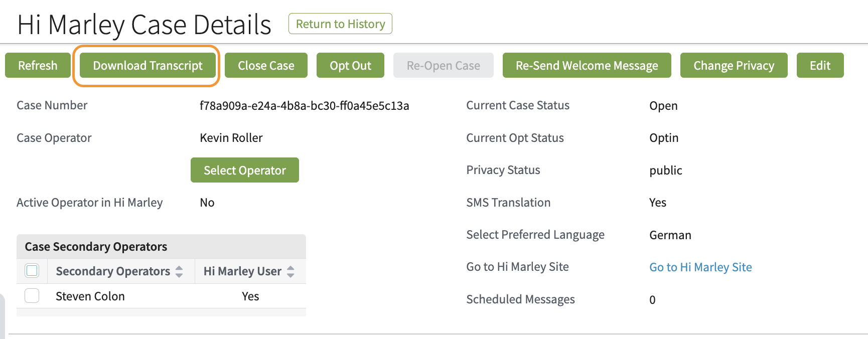This screenshot has height=339, width=868.
Task: Refresh the case details page
Action: coord(37,65)
